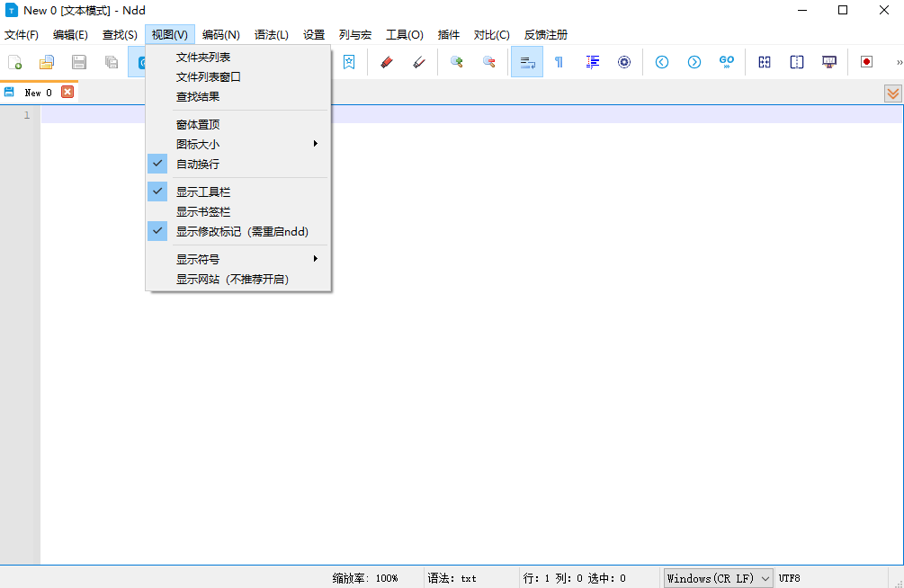Screen dimensions: 904x588
Task: Toggle the word wrap toolbar icon
Action: [527, 62]
